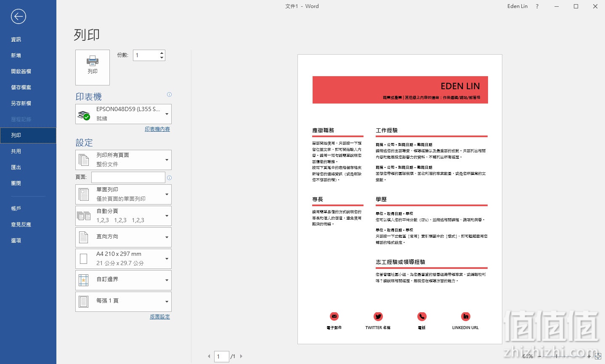The width and height of the screenshot is (605, 364).
Task: Click the info icon beside 印表機 heading
Action: point(169,95)
